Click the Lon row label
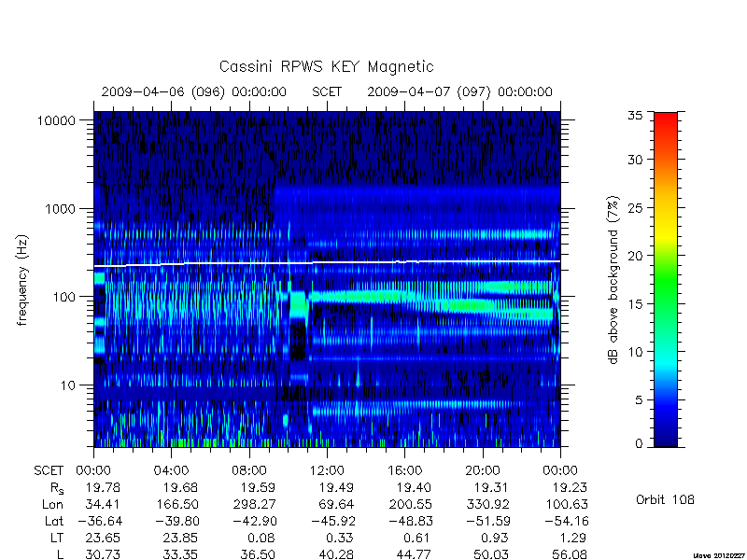 click(53, 504)
